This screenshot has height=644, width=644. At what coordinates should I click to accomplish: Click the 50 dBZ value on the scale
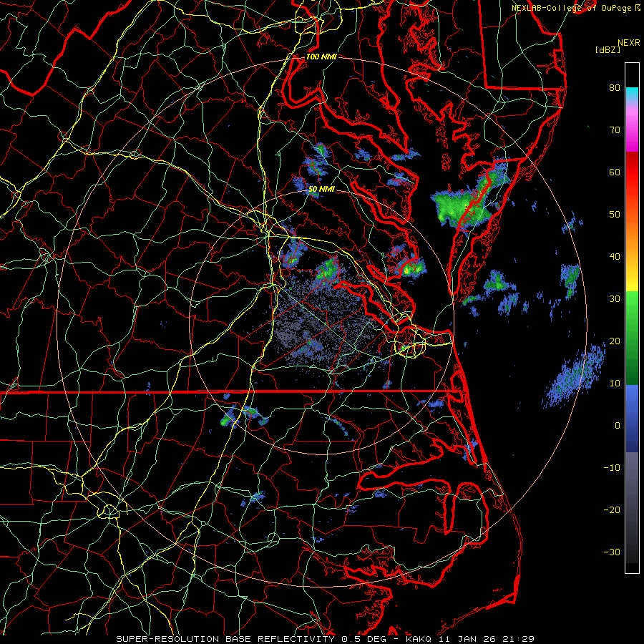(615, 215)
